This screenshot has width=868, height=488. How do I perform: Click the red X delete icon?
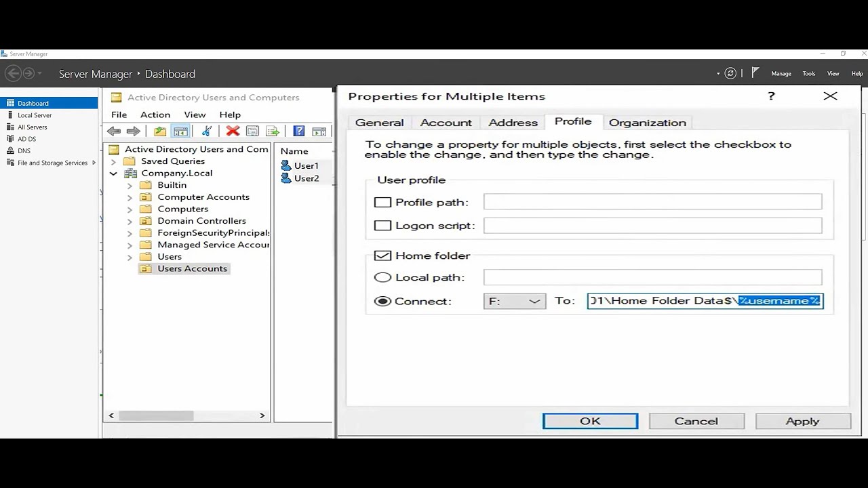coord(233,131)
